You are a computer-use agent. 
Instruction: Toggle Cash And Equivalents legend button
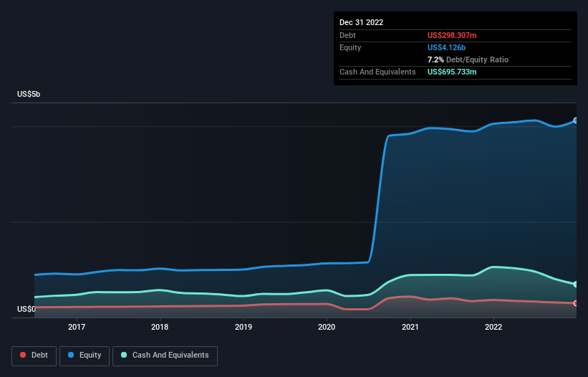pos(165,355)
